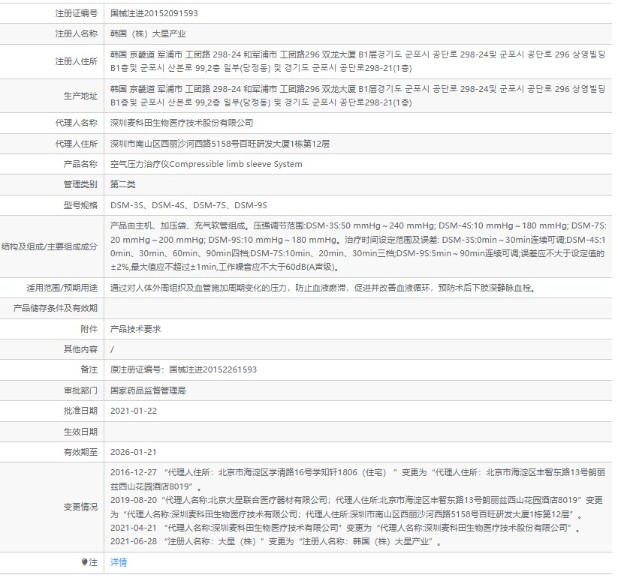
Task: Select the text 预防术后下肢深静脉血栓
Action: (485, 288)
